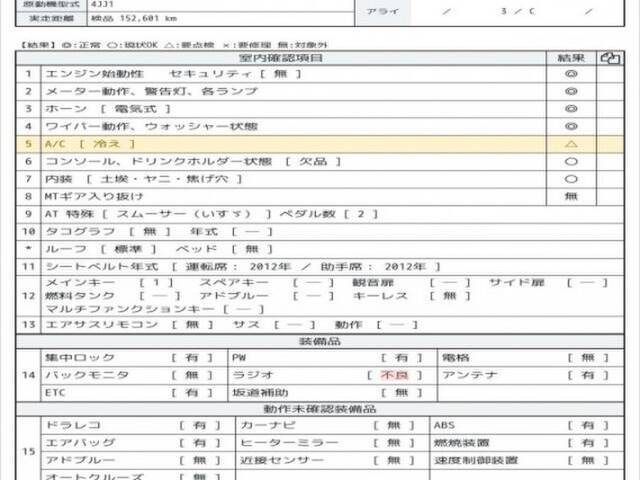The width and height of the screenshot is (640, 480).
Task: Click the engine type value 4JJ1
Action: click(x=102, y=4)
